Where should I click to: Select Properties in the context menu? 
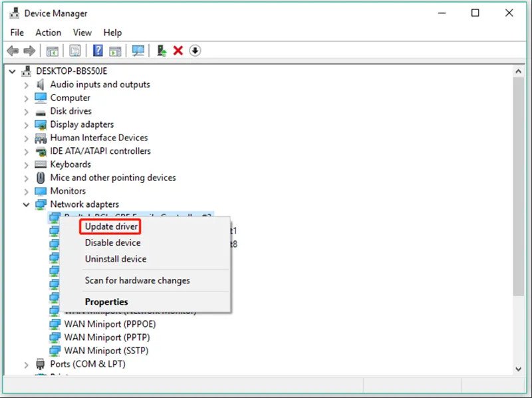106,301
